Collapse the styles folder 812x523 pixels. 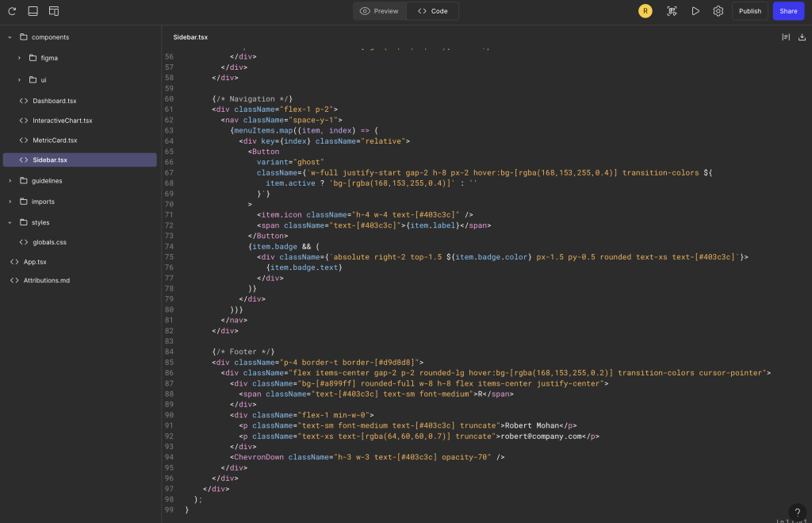[10, 223]
